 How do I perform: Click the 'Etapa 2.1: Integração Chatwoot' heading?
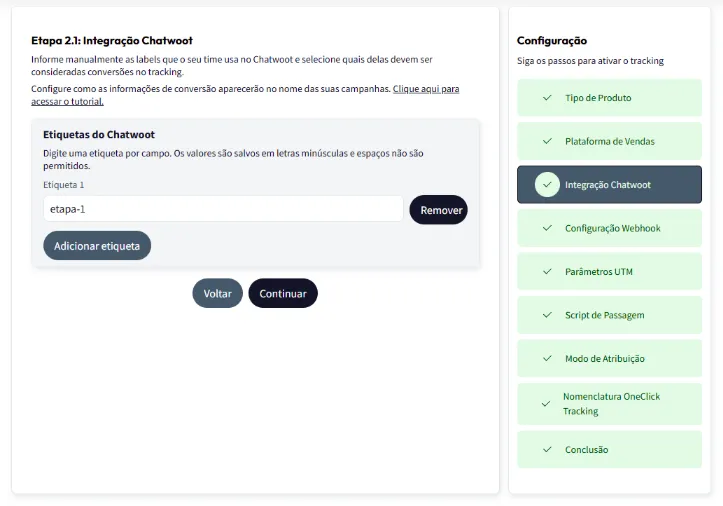112,41
